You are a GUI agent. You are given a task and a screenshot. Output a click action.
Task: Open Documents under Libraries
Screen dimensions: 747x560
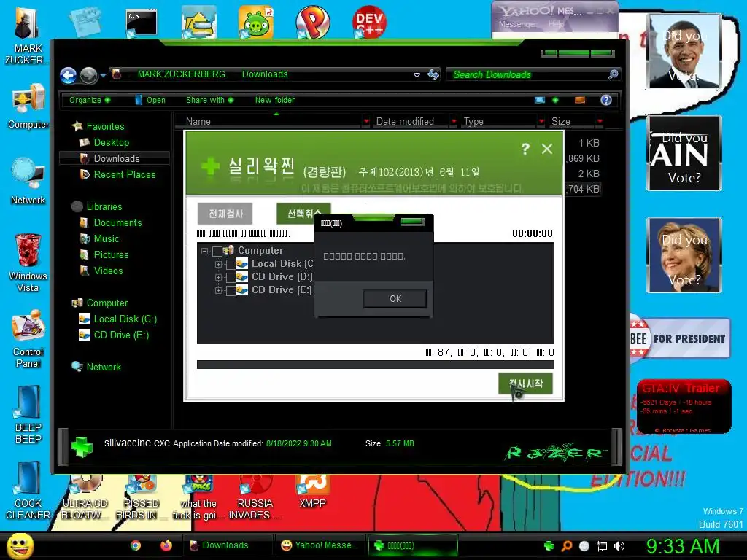pyautogui.click(x=111, y=223)
